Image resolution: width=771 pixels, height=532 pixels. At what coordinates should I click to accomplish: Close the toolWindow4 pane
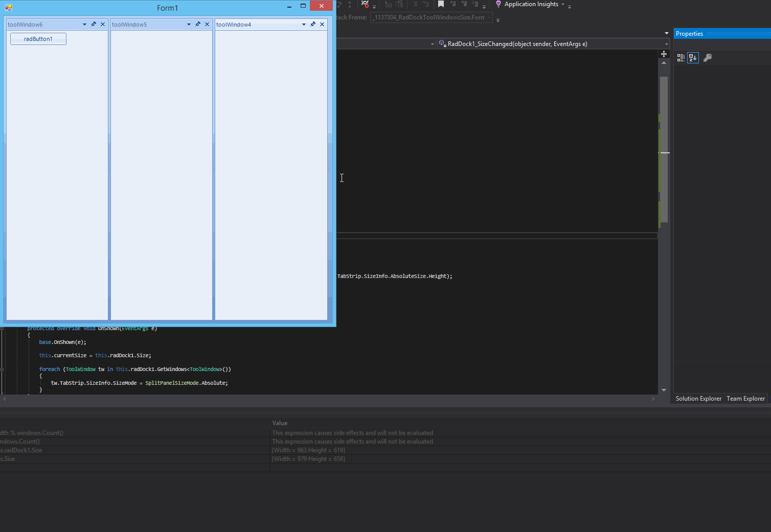[x=322, y=24]
